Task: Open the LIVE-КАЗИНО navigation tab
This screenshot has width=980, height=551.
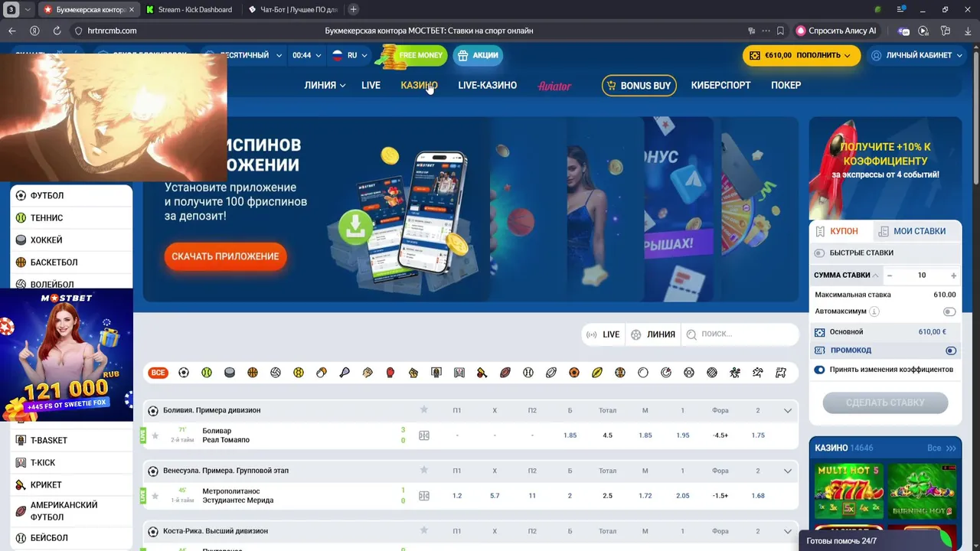Action: click(487, 86)
